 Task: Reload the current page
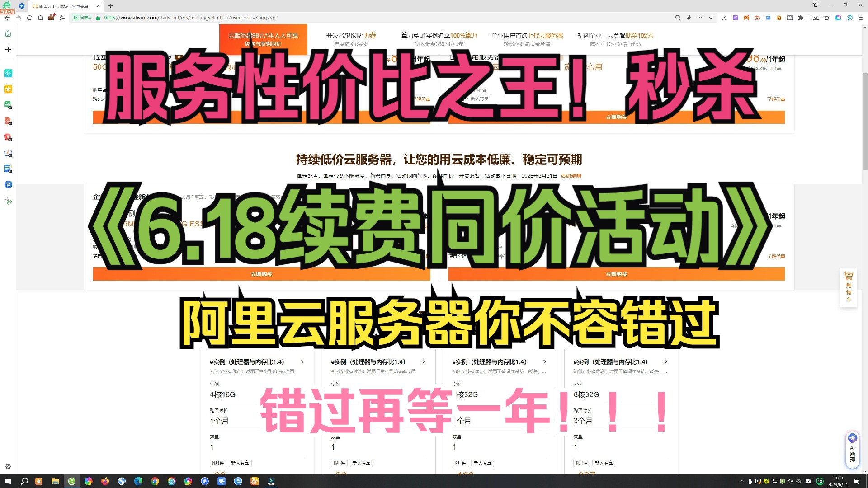(29, 18)
